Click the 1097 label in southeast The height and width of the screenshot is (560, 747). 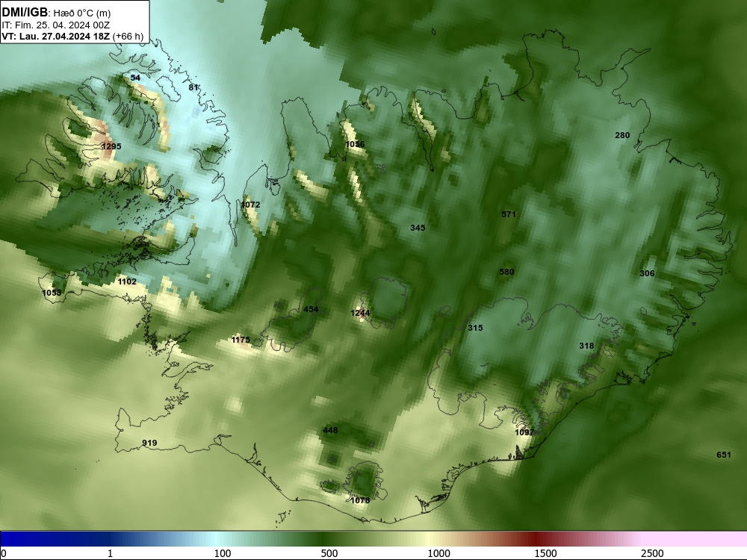pyautogui.click(x=524, y=432)
